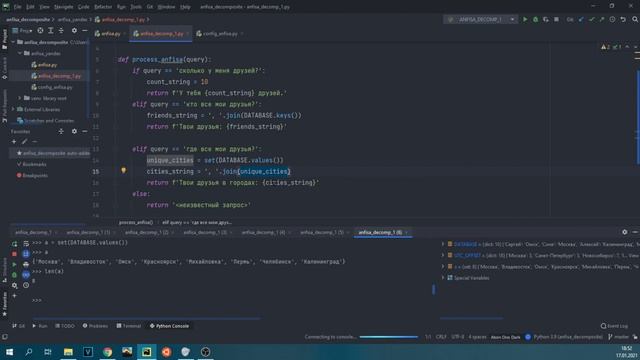Collapse the anfisa_yandex folder

click(x=20, y=53)
